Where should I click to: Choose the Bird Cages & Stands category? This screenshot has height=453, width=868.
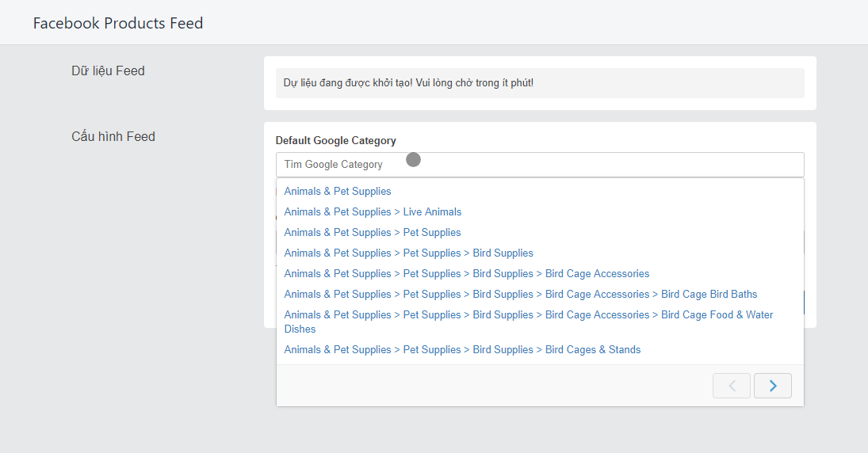click(x=462, y=349)
